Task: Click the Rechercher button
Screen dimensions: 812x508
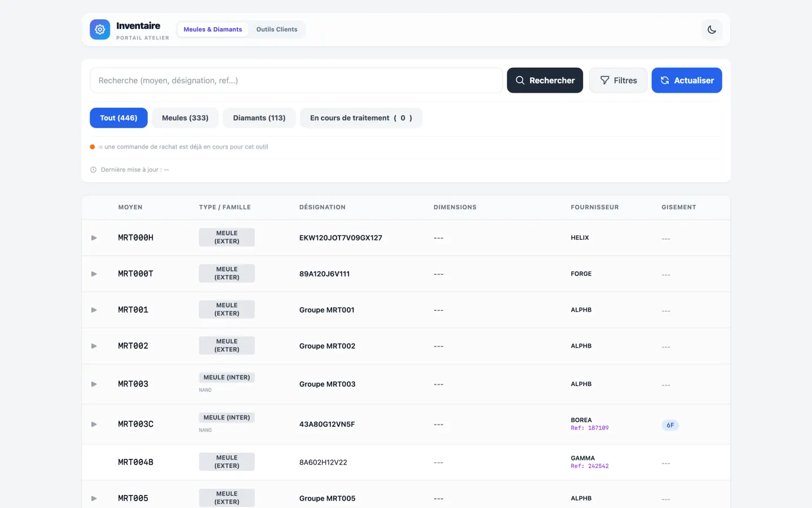Action: [545, 80]
